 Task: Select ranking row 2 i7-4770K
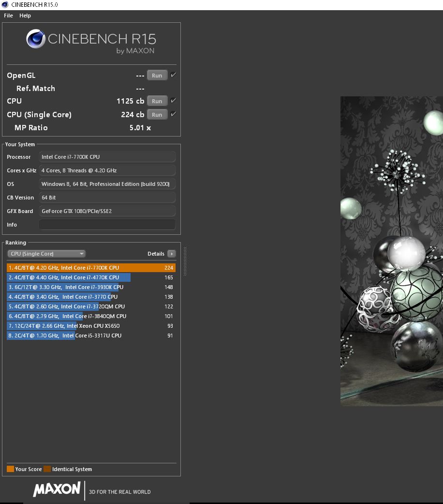[x=91, y=277]
